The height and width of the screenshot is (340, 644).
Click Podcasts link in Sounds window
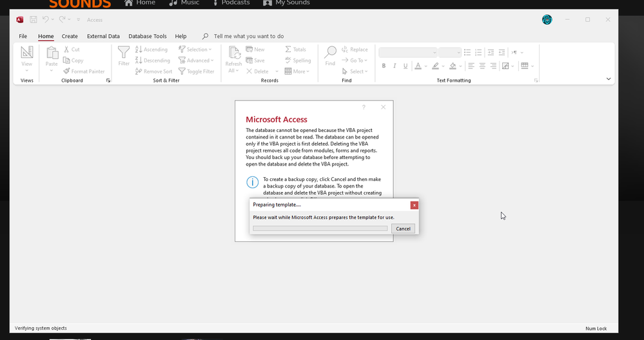tap(230, 3)
